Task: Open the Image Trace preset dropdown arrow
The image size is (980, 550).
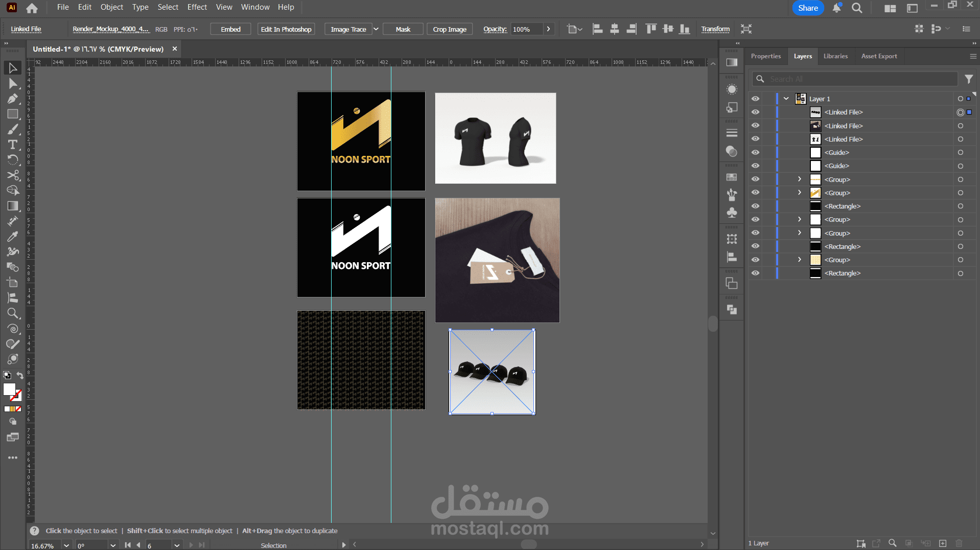Action: tap(376, 29)
